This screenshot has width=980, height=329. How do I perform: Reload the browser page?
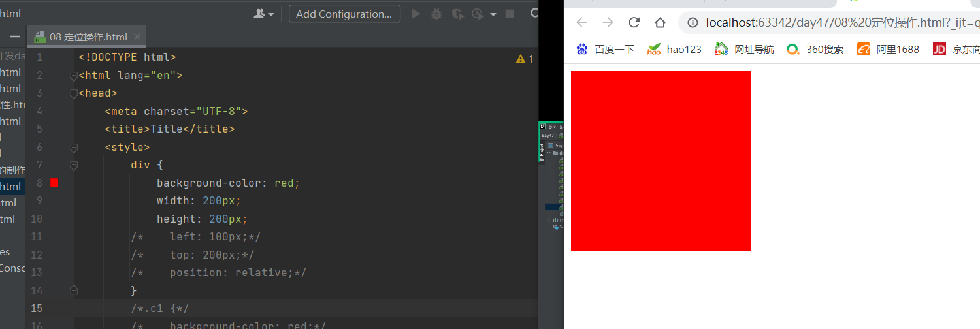click(634, 23)
